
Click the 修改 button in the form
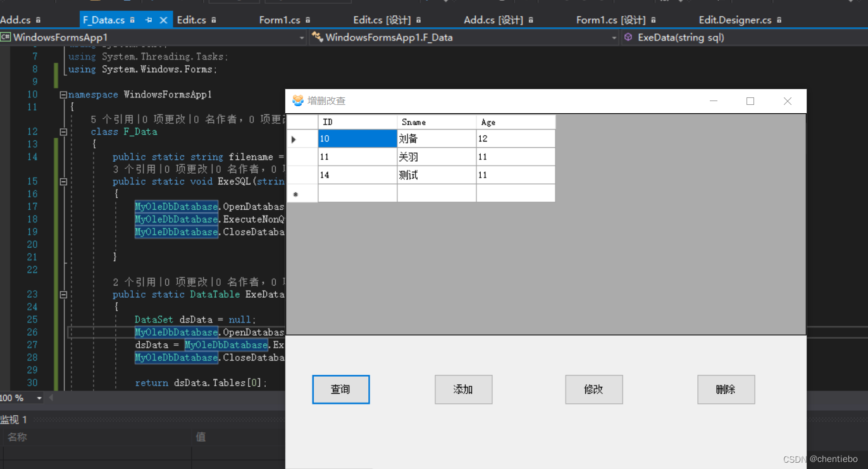pyautogui.click(x=593, y=389)
